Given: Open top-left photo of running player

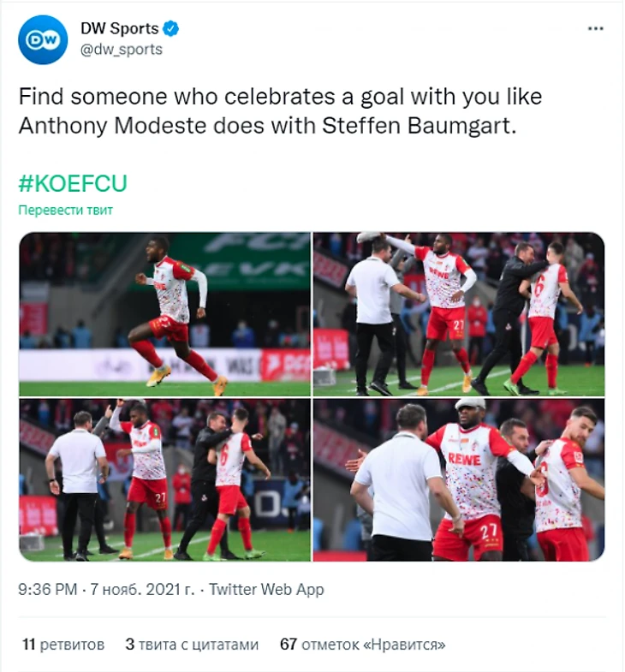Looking at the screenshot, I should (x=164, y=313).
